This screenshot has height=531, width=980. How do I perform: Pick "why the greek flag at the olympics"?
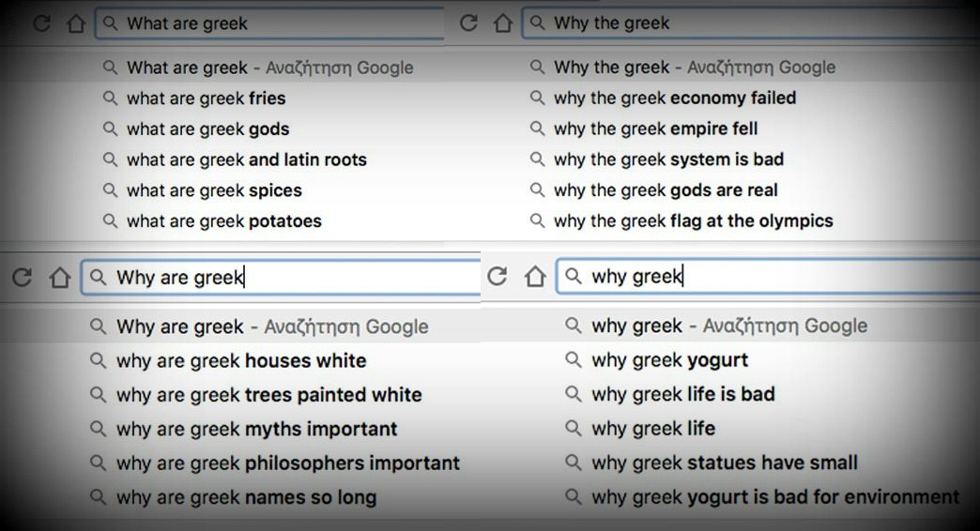pos(693,222)
